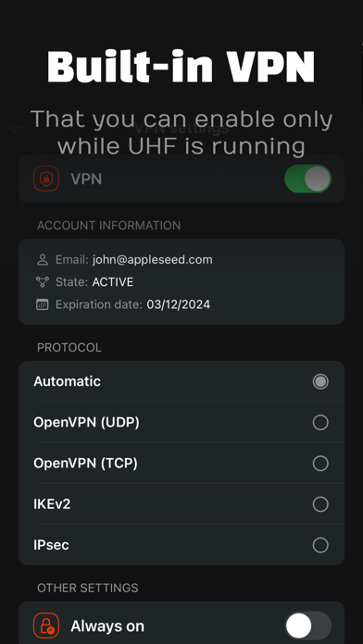Tap the IKEv2 protocol row label

point(52,504)
